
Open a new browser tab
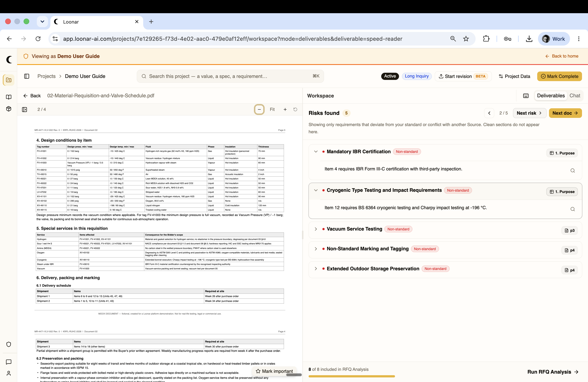151,22
